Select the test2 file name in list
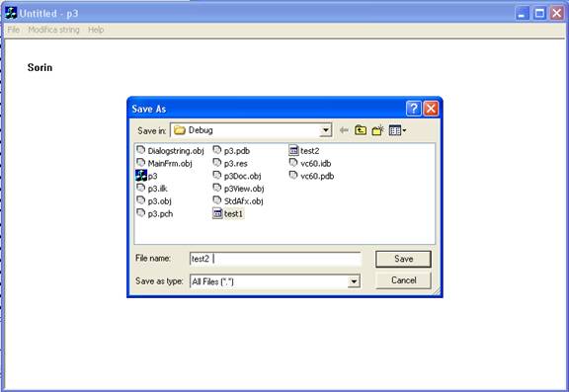The width and height of the screenshot is (569, 392). (309, 151)
